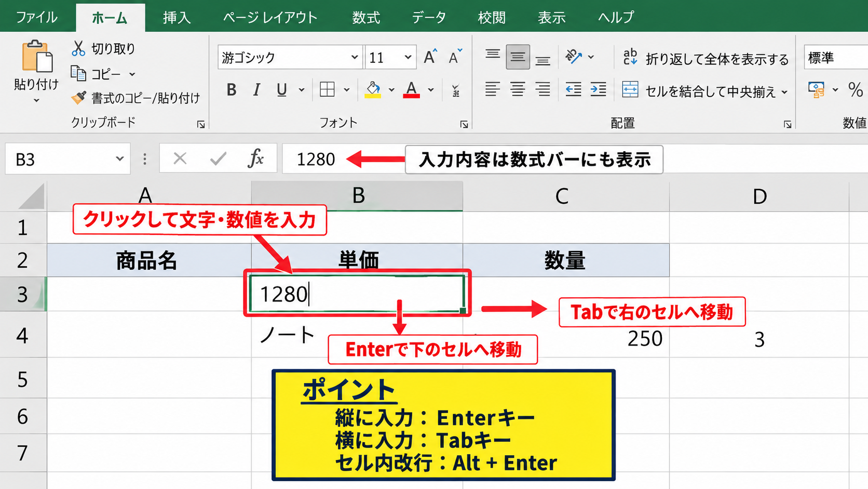Click the Borders grid icon
This screenshot has height=489, width=868.
[327, 90]
